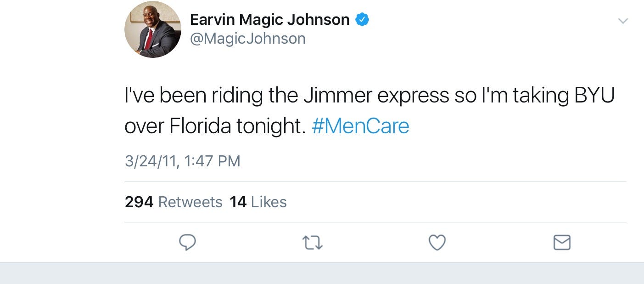Open the tweet options chevron dropdown
The image size is (644, 284).
click(x=622, y=21)
